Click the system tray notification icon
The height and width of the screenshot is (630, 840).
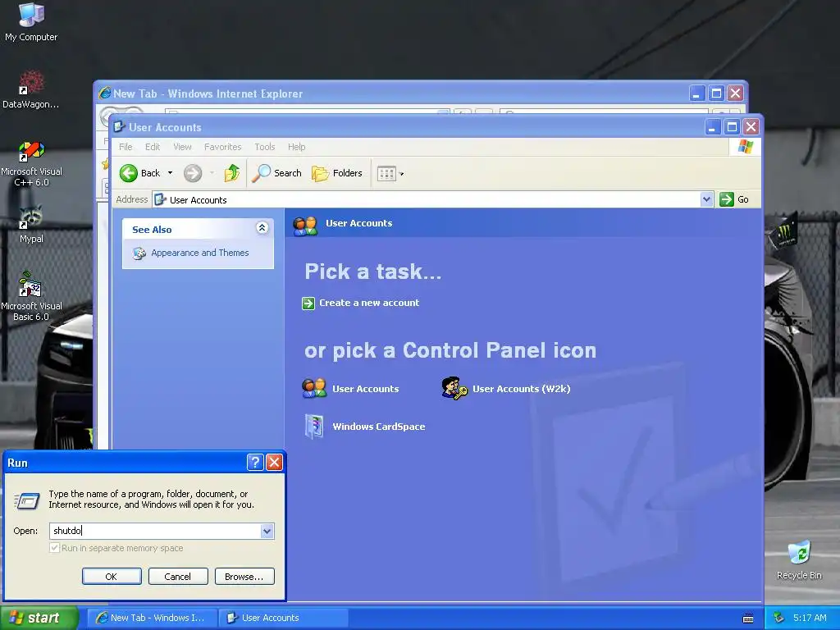778,618
